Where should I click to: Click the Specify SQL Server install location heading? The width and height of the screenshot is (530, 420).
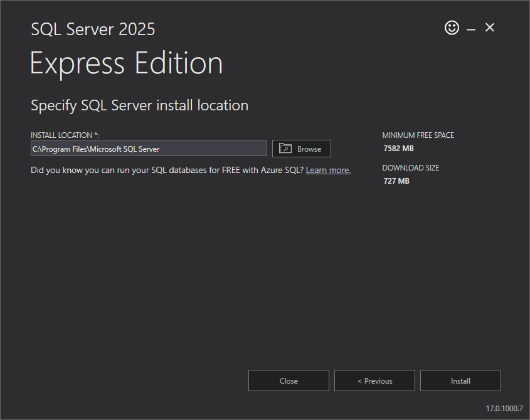click(x=140, y=105)
